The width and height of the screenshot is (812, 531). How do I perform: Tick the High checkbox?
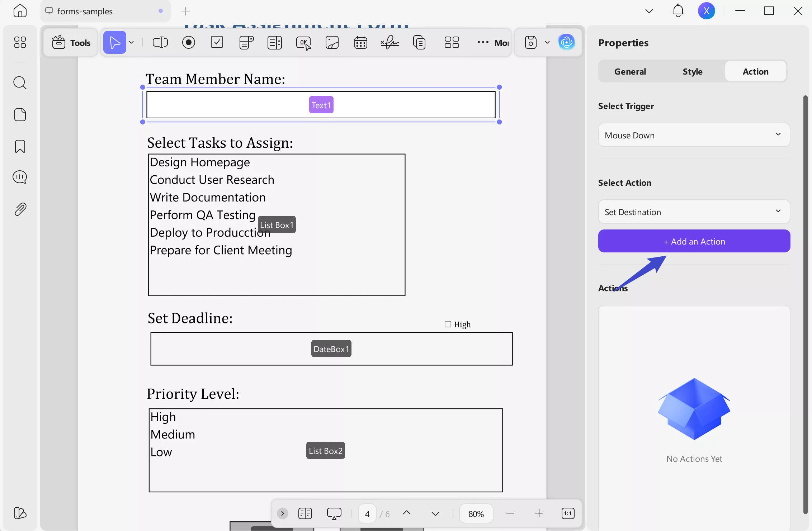(448, 324)
